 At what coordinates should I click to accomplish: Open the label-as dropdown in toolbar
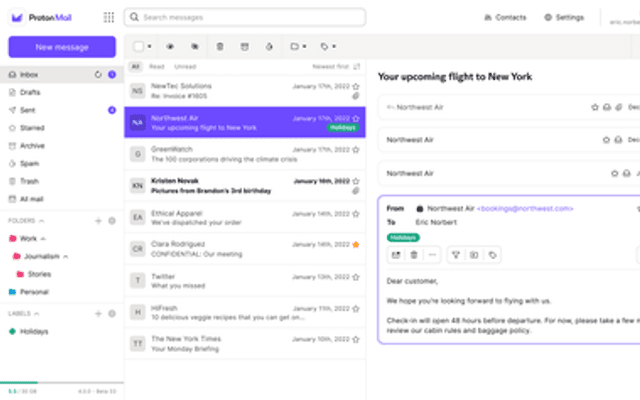tap(328, 47)
